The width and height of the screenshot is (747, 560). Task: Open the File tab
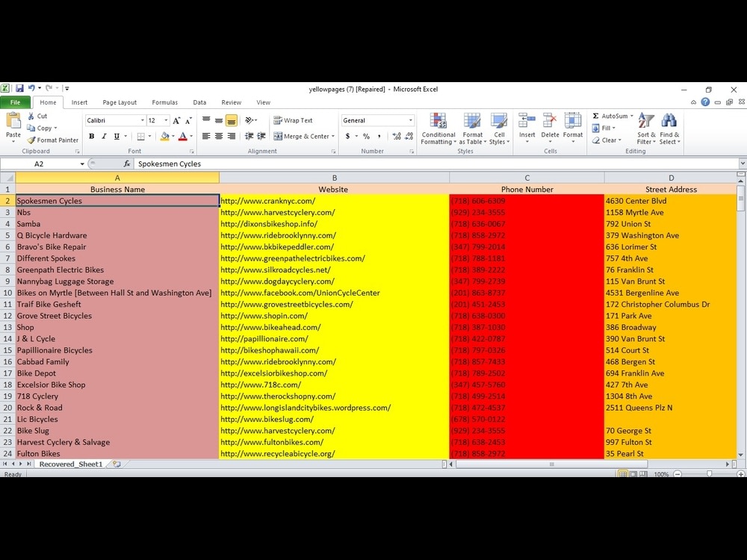coord(15,102)
